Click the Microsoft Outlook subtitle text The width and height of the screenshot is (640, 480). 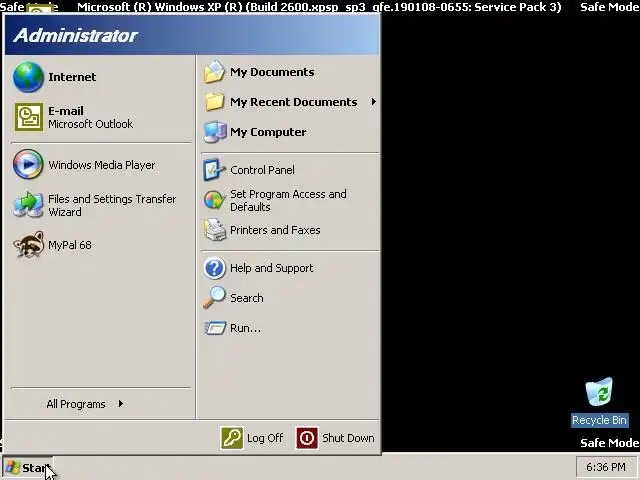pyautogui.click(x=90, y=124)
